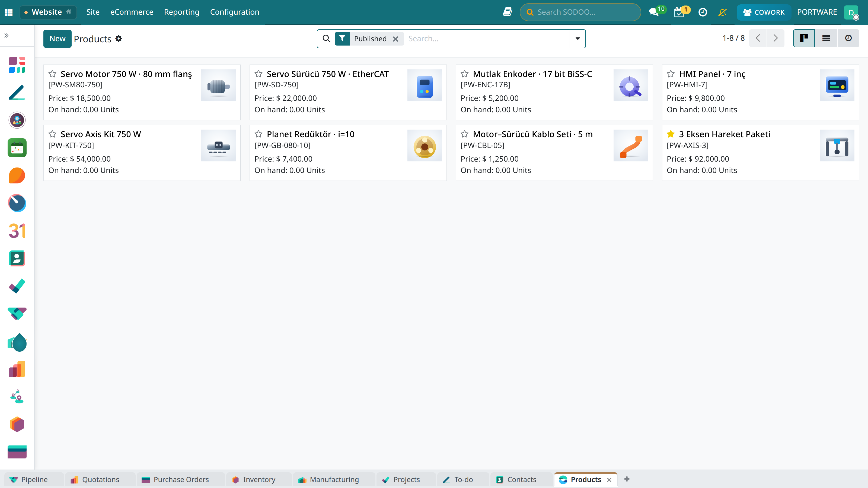The image size is (868, 488).
Task: Expand the left sidebar with double chevron
Action: click(7, 35)
